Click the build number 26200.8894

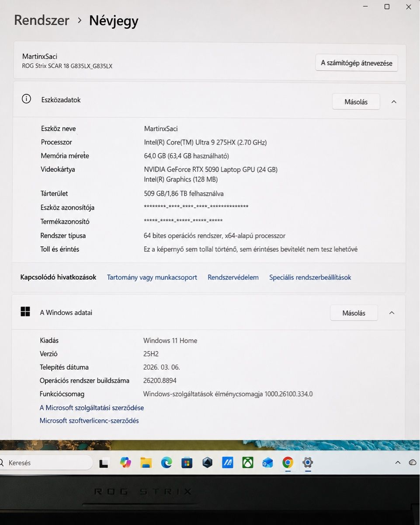pyautogui.click(x=160, y=380)
